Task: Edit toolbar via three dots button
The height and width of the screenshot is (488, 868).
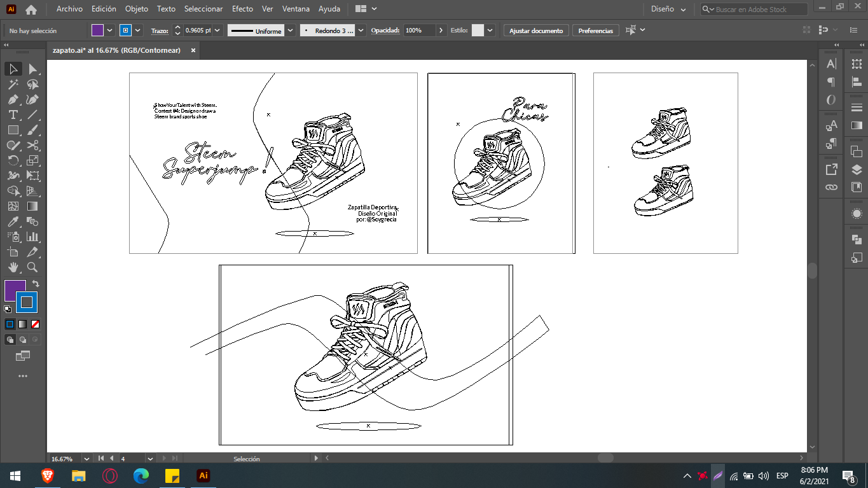Action: [x=23, y=376]
